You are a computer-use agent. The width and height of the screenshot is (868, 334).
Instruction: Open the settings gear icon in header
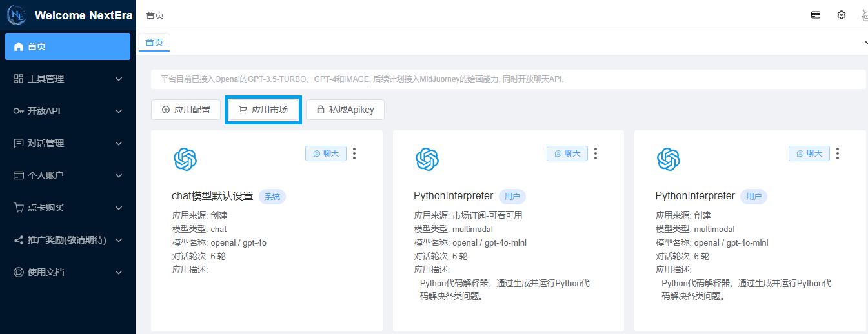(841, 15)
